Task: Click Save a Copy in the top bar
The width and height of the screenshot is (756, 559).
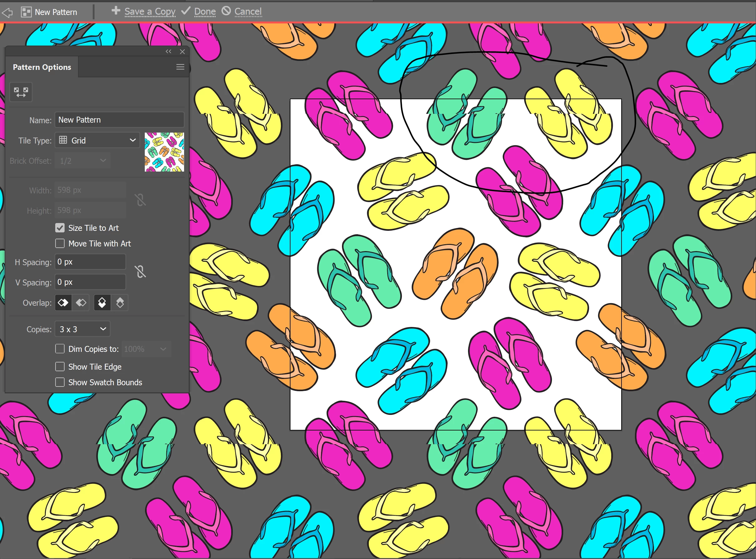Action: coord(149,12)
